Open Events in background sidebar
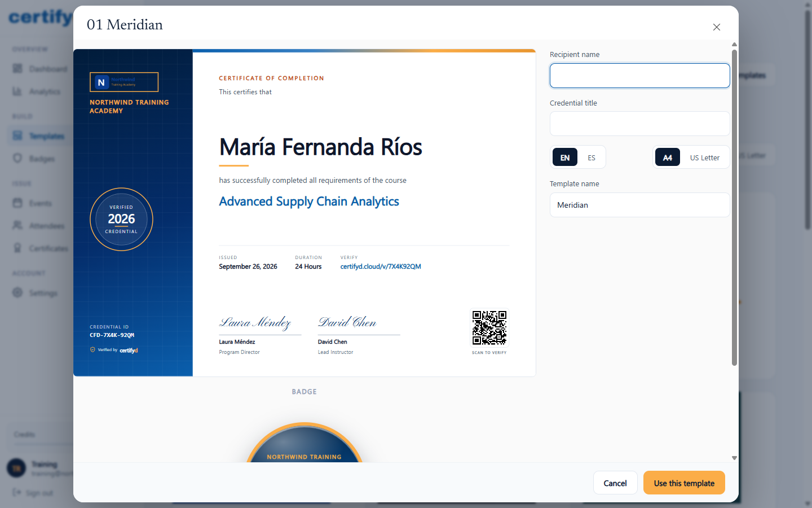This screenshot has height=508, width=812. [x=40, y=203]
